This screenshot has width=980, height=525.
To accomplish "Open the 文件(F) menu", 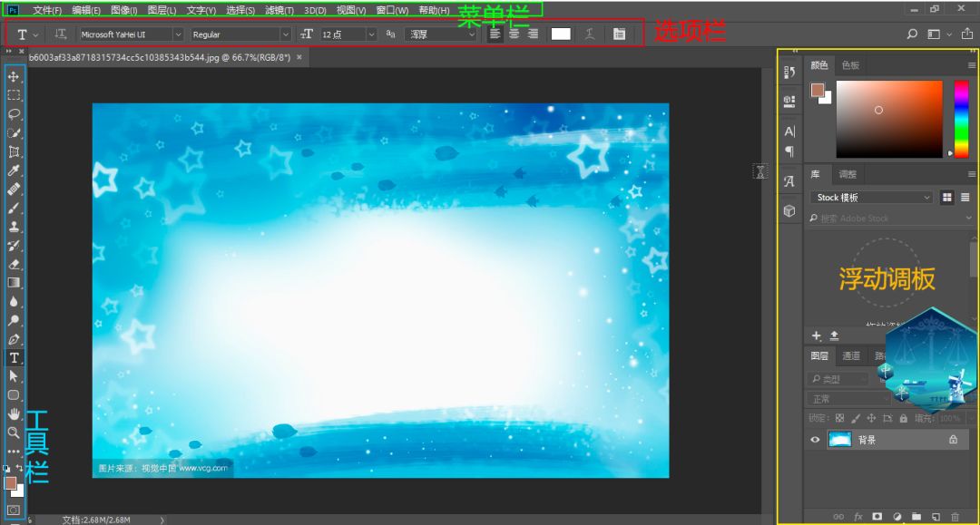I will (x=47, y=10).
